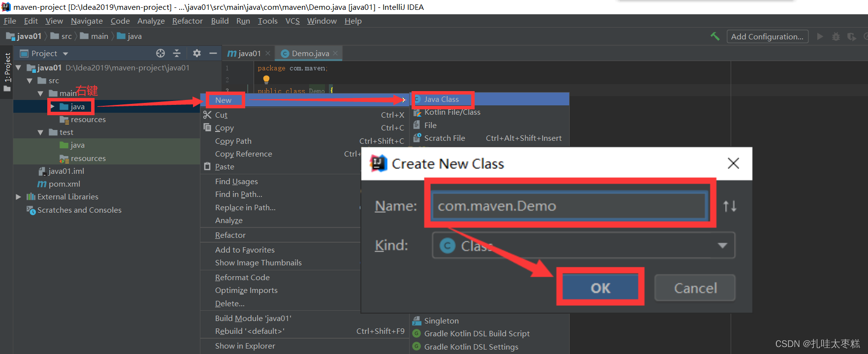Select java01.iml in project tree
This screenshot has height=354, width=868.
tap(62, 171)
